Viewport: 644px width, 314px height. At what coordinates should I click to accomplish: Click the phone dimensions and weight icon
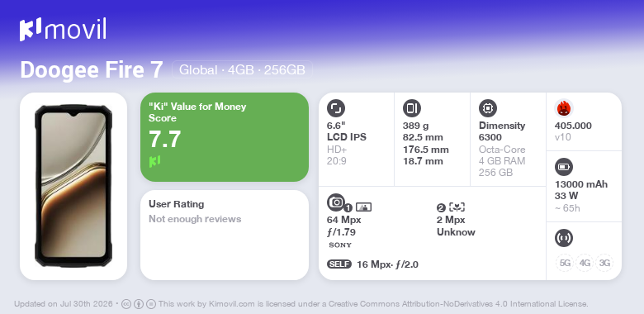coord(412,108)
